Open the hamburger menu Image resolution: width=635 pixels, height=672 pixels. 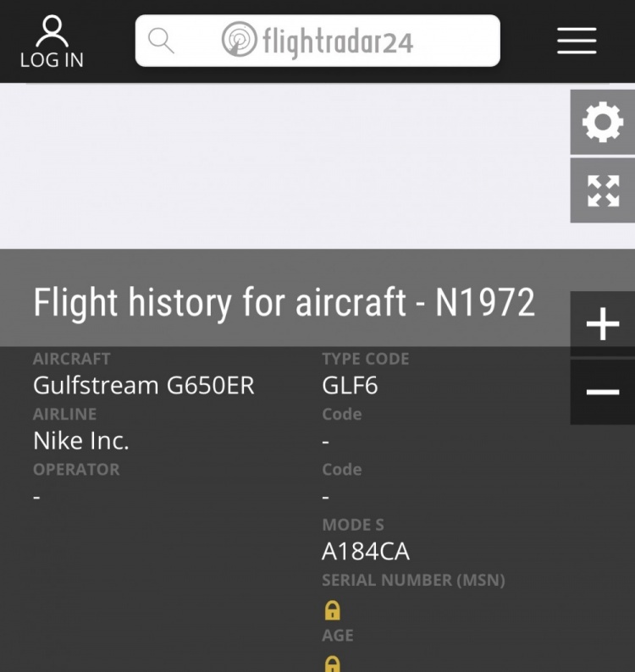point(577,40)
